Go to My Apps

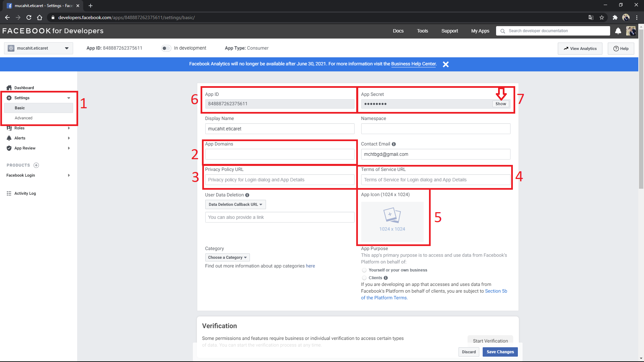480,31
